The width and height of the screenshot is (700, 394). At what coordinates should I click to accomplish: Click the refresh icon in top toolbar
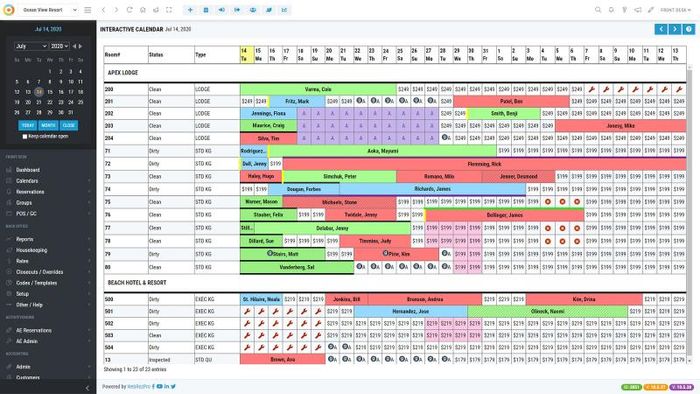pyautogui.click(x=129, y=10)
